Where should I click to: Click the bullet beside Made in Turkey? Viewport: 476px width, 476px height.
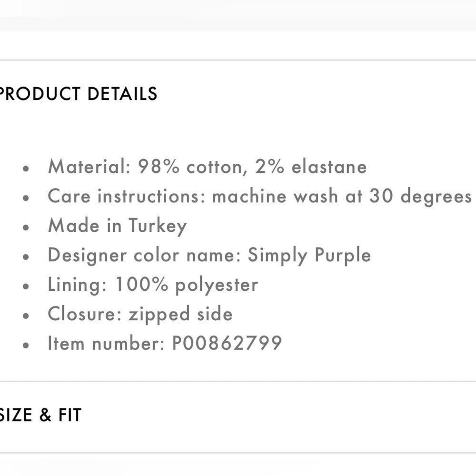tap(26, 228)
